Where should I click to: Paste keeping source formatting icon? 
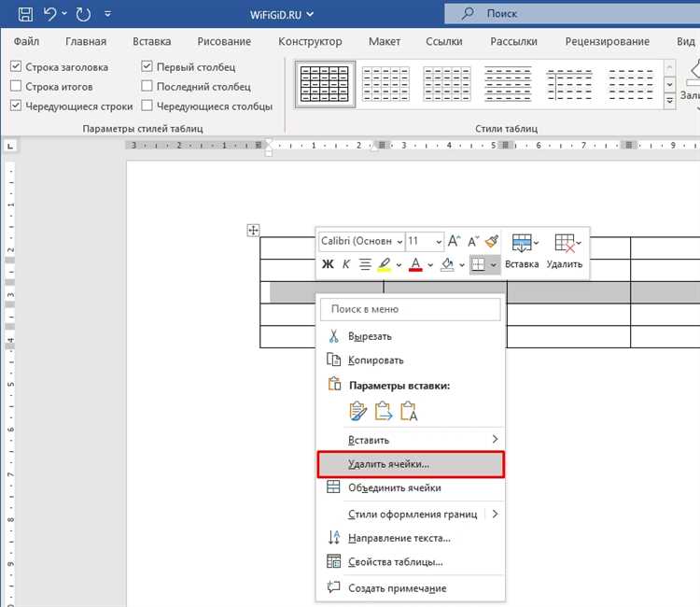point(357,412)
